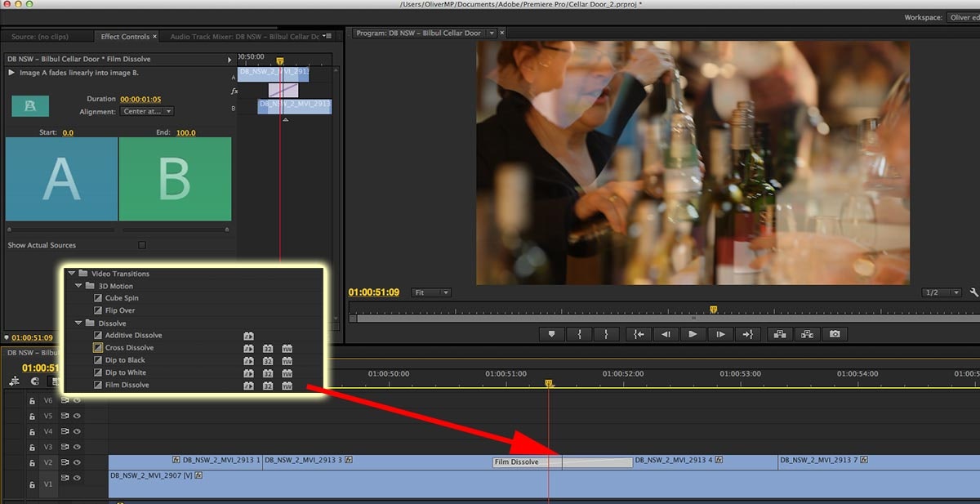Image resolution: width=980 pixels, height=504 pixels.
Task: Click the Program monitor timecode 01:00:51:09
Action: coord(374,292)
